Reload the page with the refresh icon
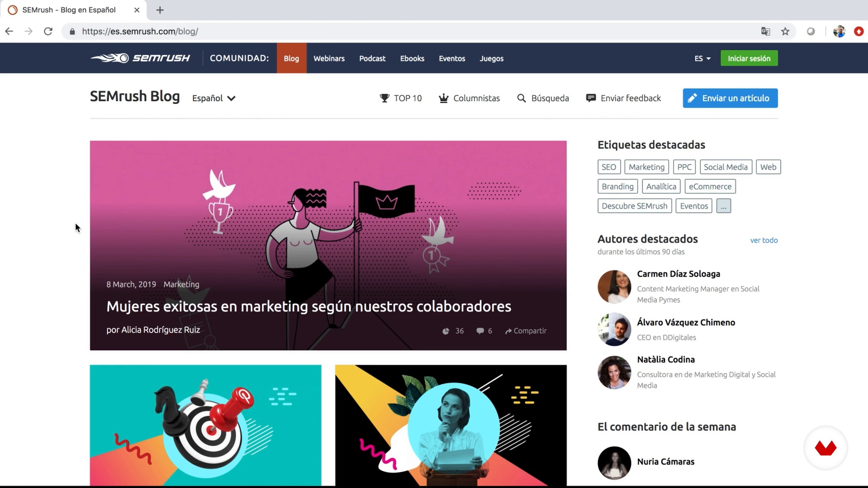The width and height of the screenshot is (868, 488). point(48,31)
